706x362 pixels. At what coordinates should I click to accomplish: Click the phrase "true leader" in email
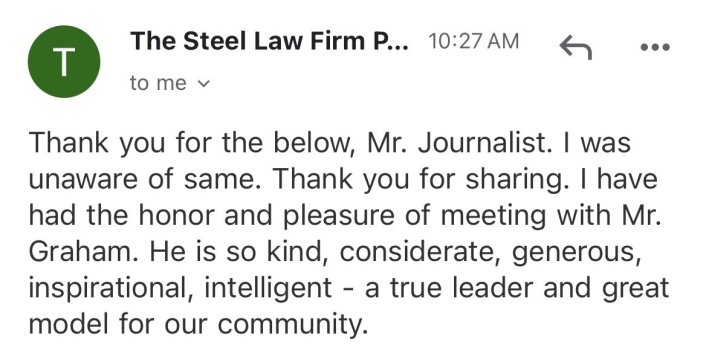[x=461, y=288]
